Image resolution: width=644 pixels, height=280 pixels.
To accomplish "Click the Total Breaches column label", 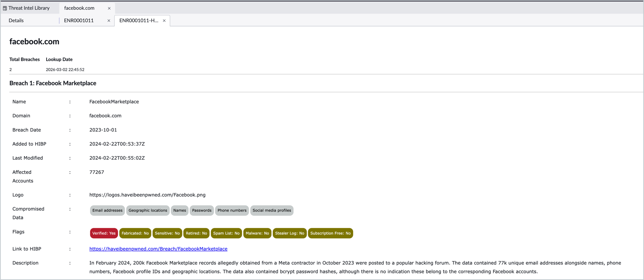I will (25, 59).
